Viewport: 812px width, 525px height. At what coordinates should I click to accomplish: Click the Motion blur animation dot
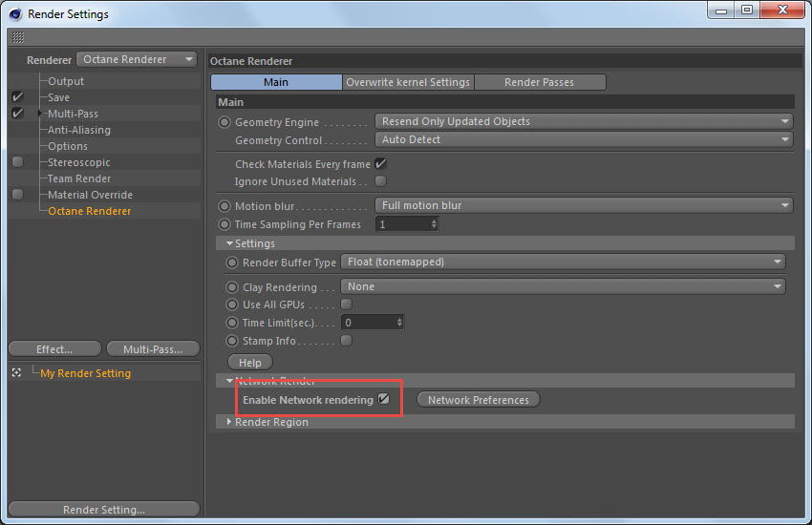(224, 206)
